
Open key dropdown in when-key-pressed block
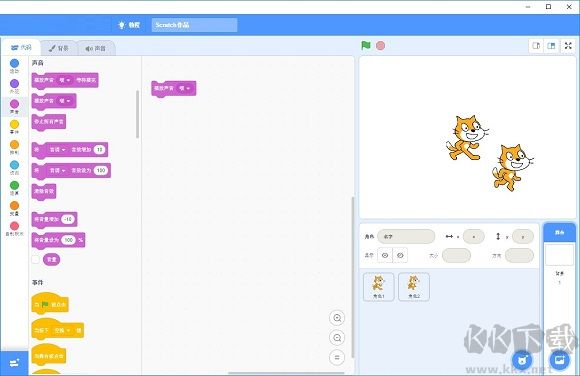pyautogui.click(x=62, y=330)
